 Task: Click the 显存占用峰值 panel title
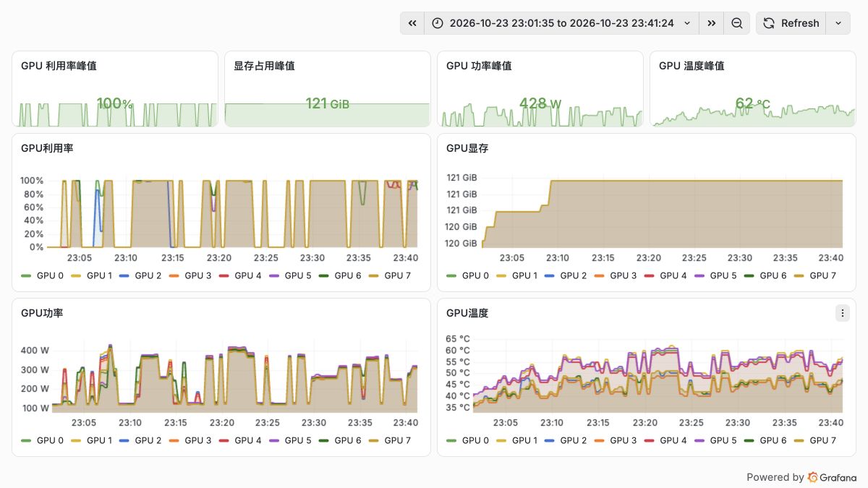(x=264, y=66)
